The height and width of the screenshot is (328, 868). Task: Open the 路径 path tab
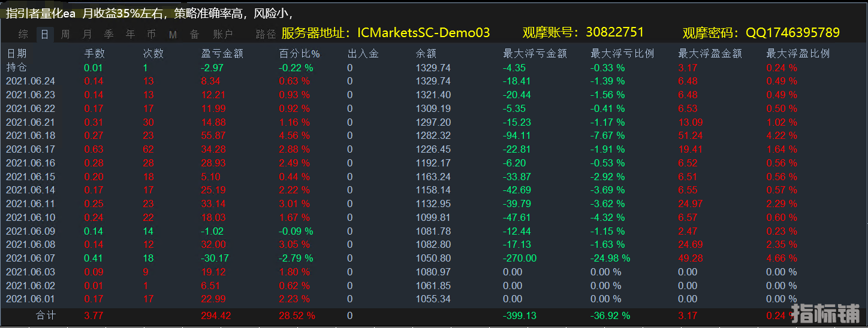[266, 35]
